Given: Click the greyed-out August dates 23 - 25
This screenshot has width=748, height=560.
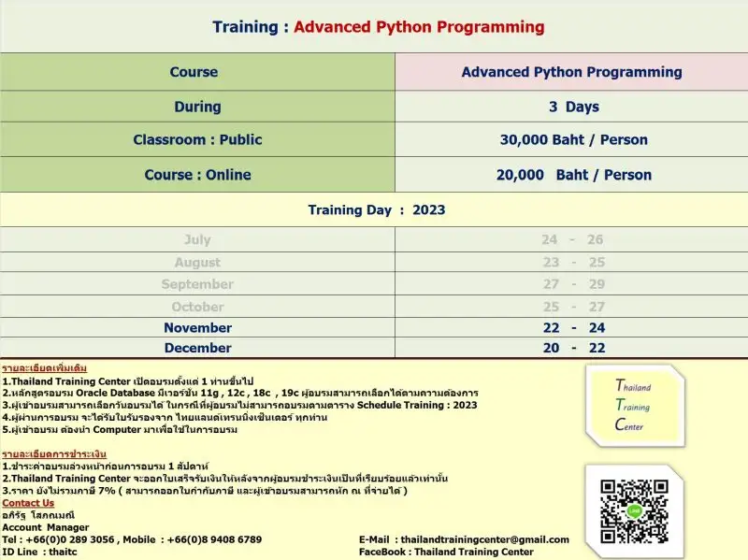Looking at the screenshot, I should click(x=573, y=263).
